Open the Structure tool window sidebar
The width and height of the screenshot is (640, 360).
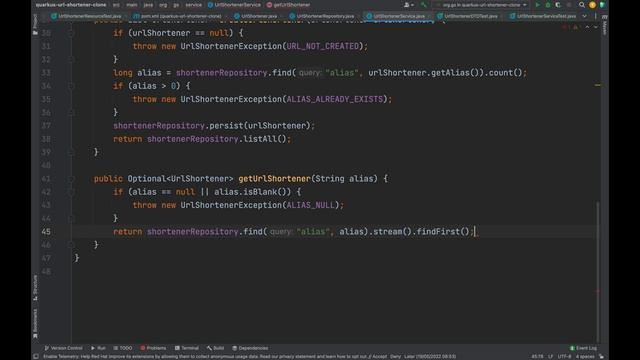pyautogui.click(x=35, y=287)
